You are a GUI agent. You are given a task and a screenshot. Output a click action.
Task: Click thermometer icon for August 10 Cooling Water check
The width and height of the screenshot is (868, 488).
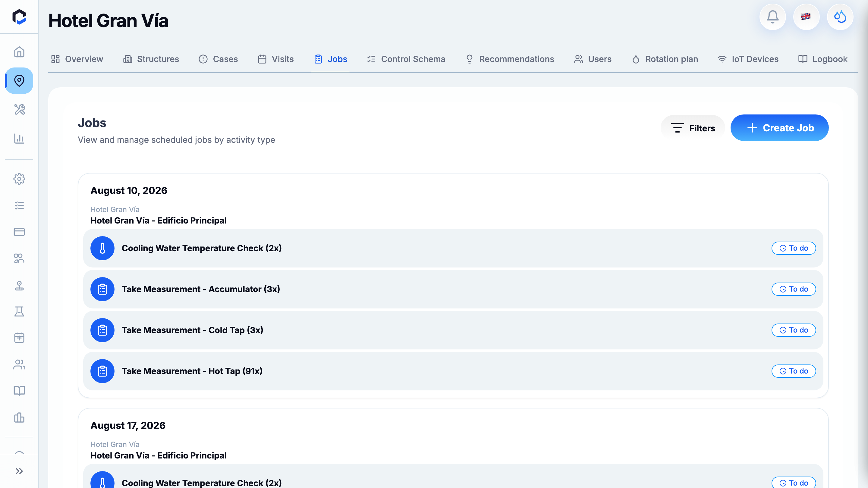pos(102,248)
